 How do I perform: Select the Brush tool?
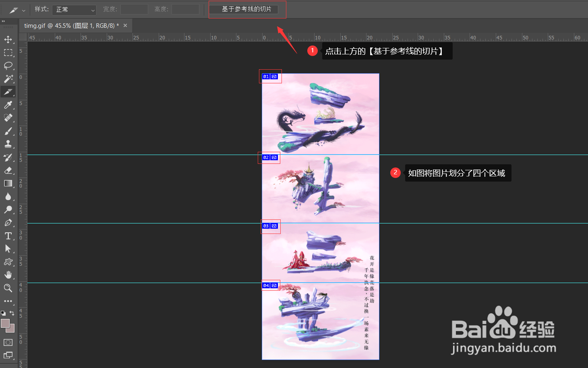tap(8, 131)
